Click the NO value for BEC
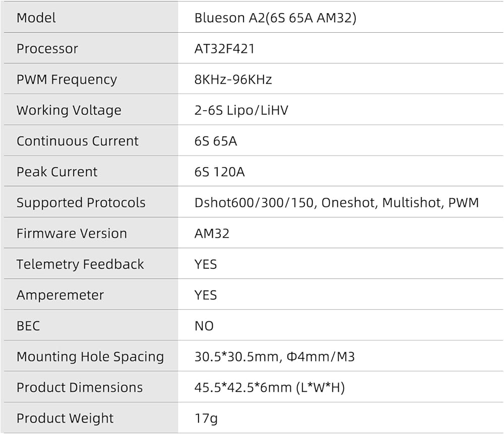This screenshot has width=504, height=434. (x=204, y=326)
